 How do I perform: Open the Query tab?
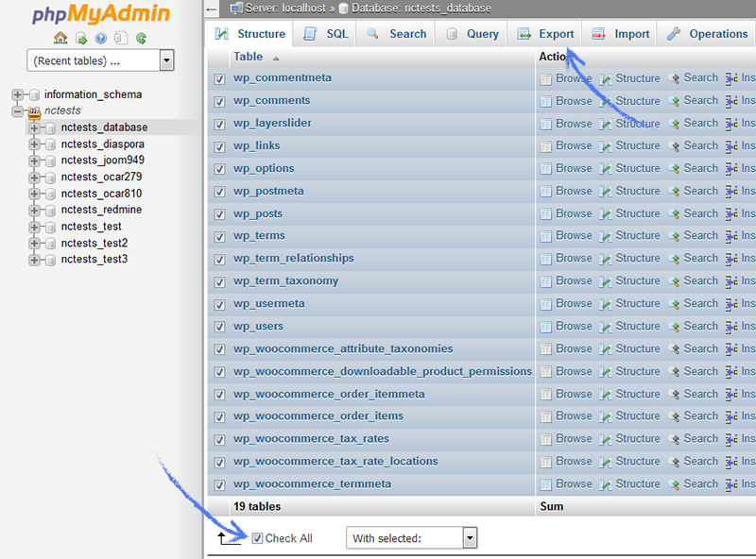click(x=472, y=34)
